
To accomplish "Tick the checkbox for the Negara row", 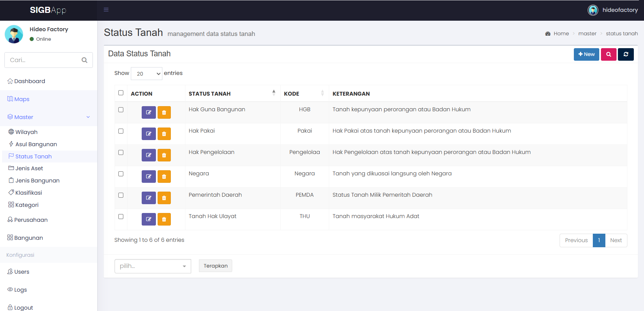I will [121, 174].
